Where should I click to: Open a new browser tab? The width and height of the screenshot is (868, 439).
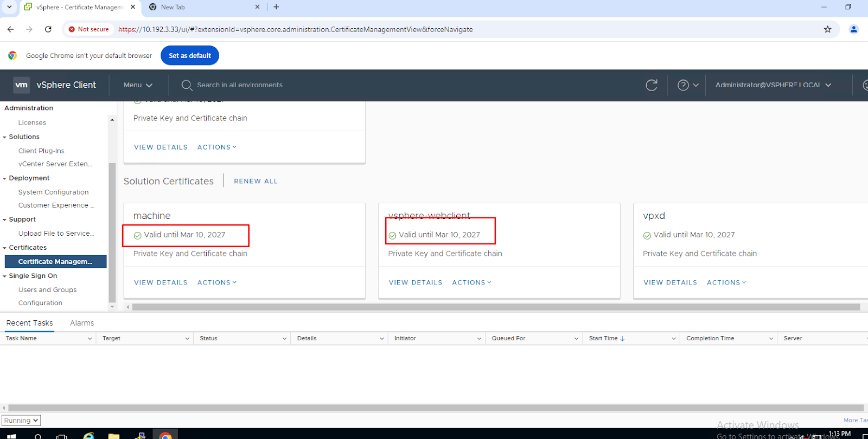pos(276,7)
